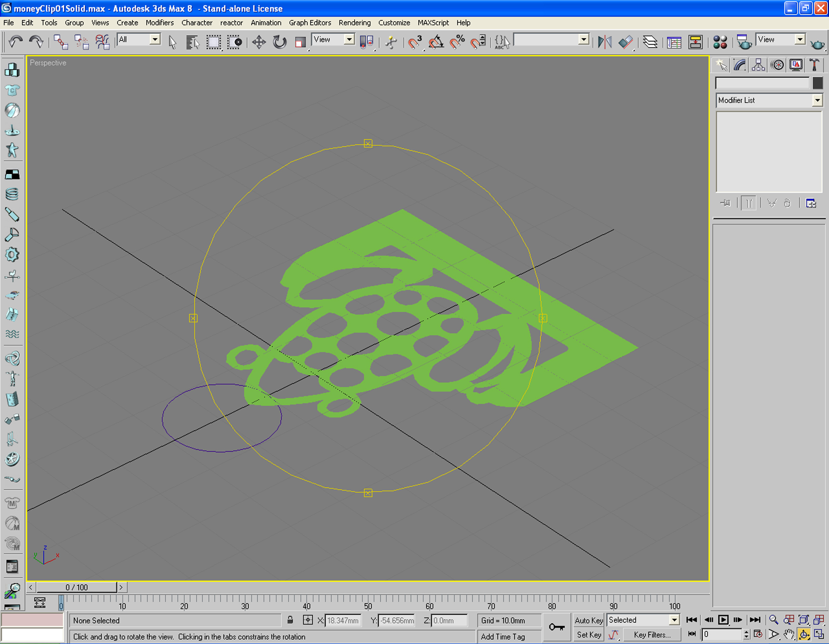
Task: Click the Pan view hand tool
Action: coord(789,635)
